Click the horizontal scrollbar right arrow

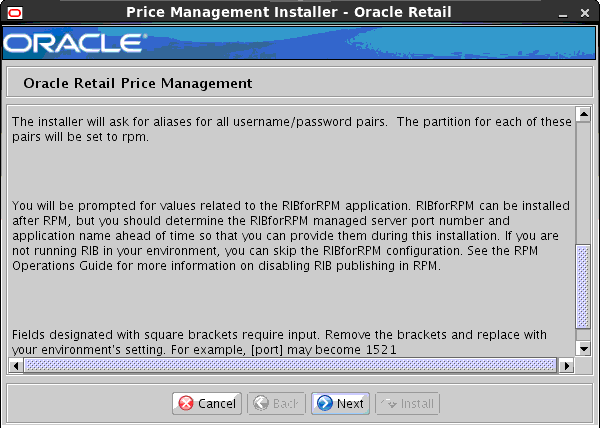[566, 366]
